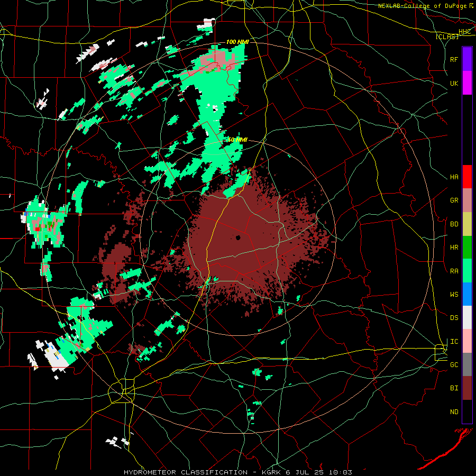Select the GC gray legend swatch
The height and width of the screenshot is (476, 476).
click(467, 364)
